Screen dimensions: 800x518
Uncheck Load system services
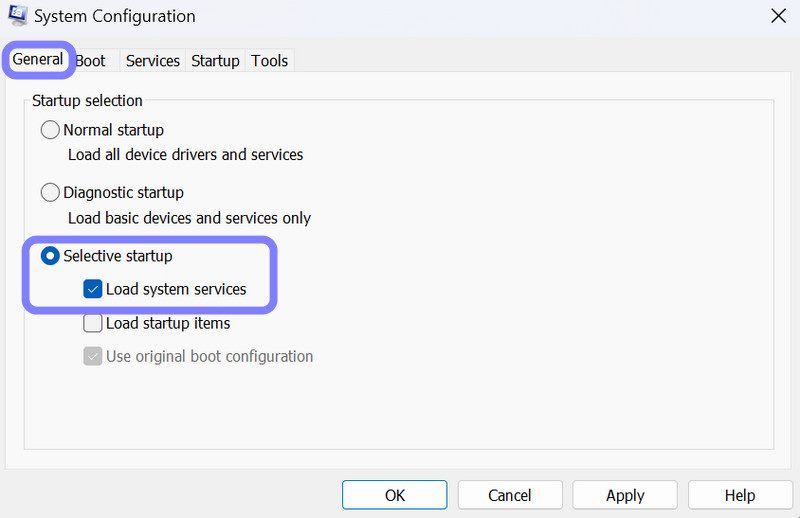(93, 290)
